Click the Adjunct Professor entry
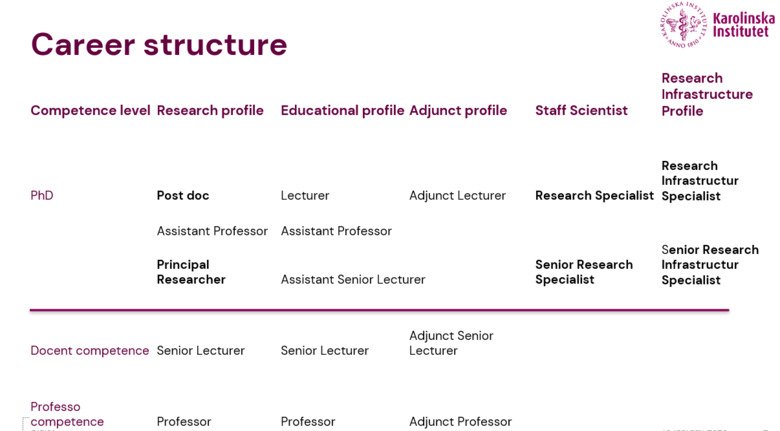The width and height of the screenshot is (780, 431). click(460, 422)
